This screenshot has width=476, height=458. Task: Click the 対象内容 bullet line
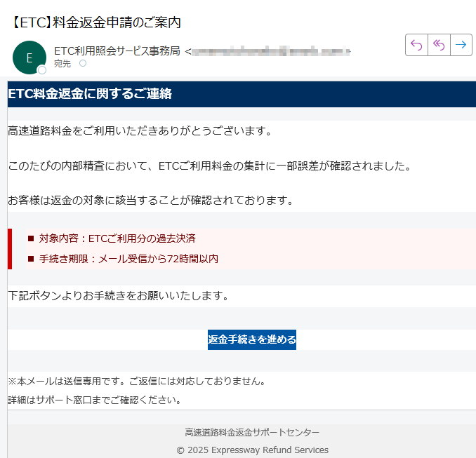pyautogui.click(x=117, y=238)
